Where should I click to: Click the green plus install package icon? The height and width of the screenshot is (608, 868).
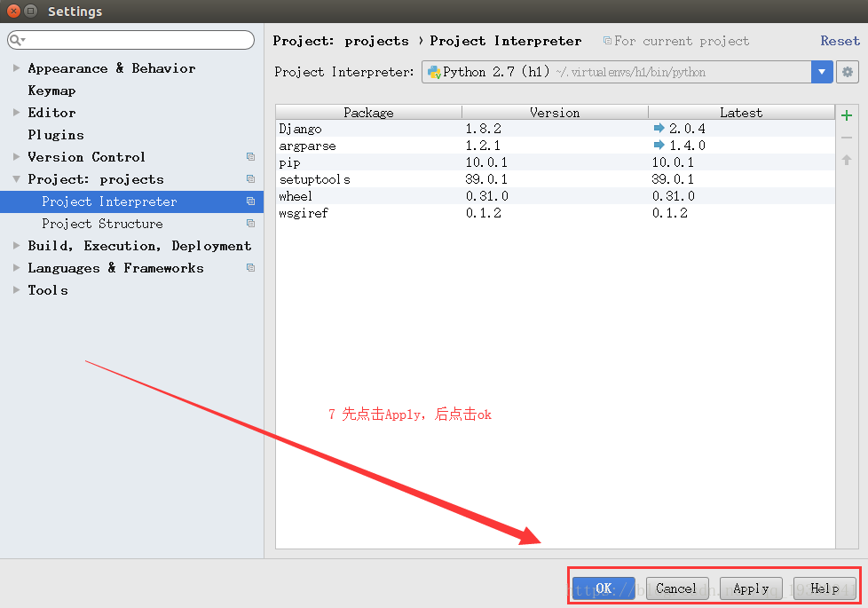pos(847,115)
